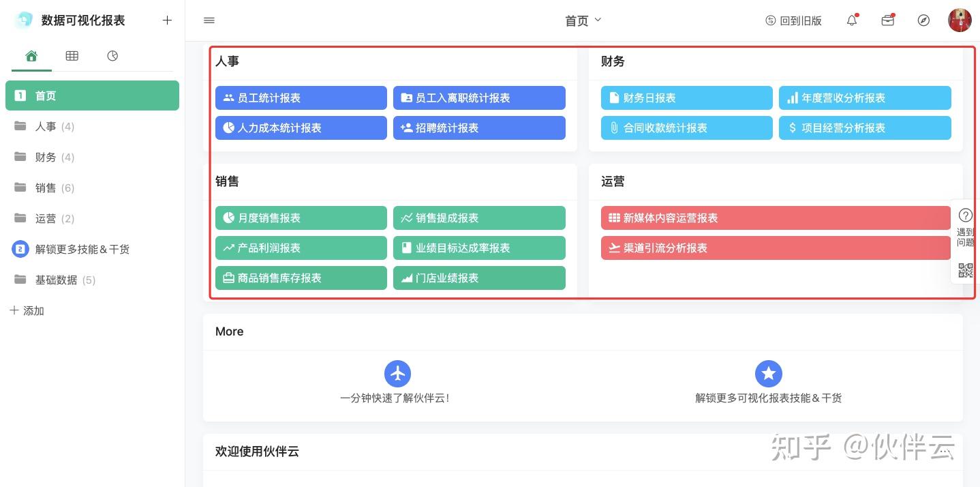Open 年度营收分析报表 button
980x487 pixels.
click(864, 98)
